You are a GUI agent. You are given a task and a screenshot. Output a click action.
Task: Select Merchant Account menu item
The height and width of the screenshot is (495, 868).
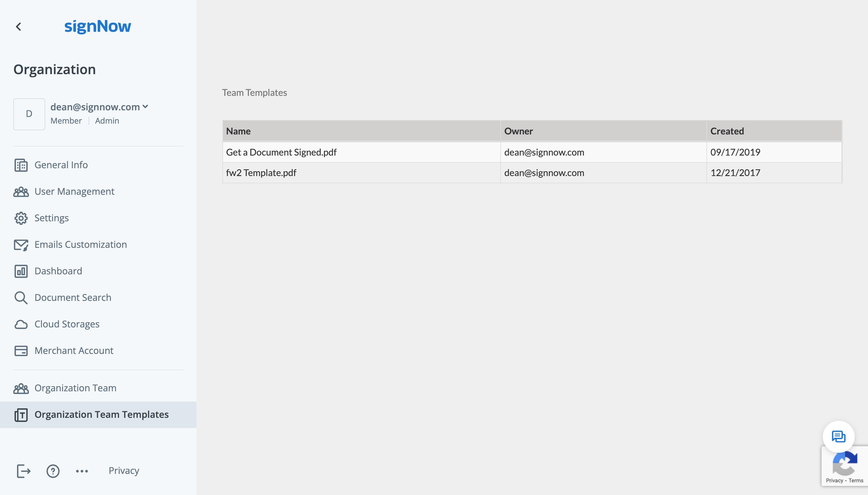74,351
